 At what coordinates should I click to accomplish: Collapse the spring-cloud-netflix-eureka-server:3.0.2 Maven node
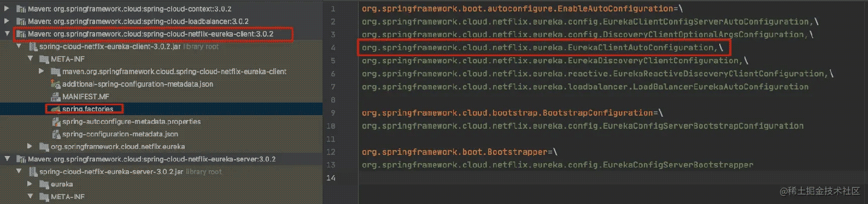coord(7,159)
